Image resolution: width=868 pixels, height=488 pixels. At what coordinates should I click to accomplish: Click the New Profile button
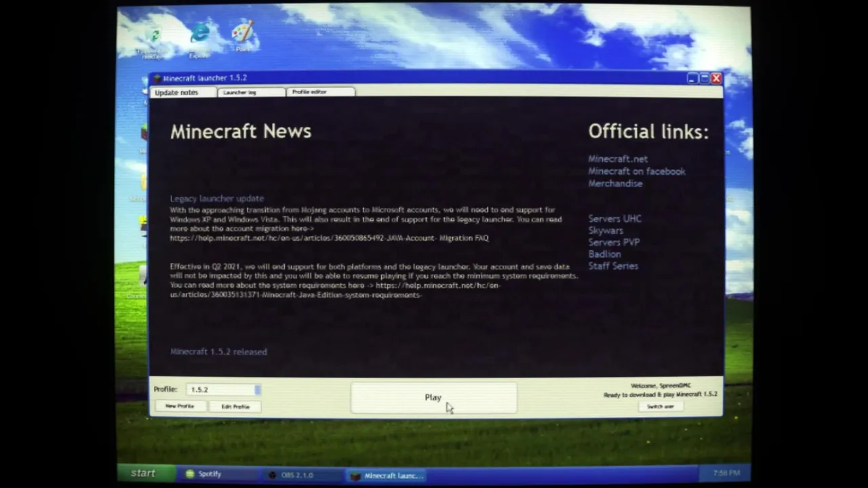tap(180, 406)
